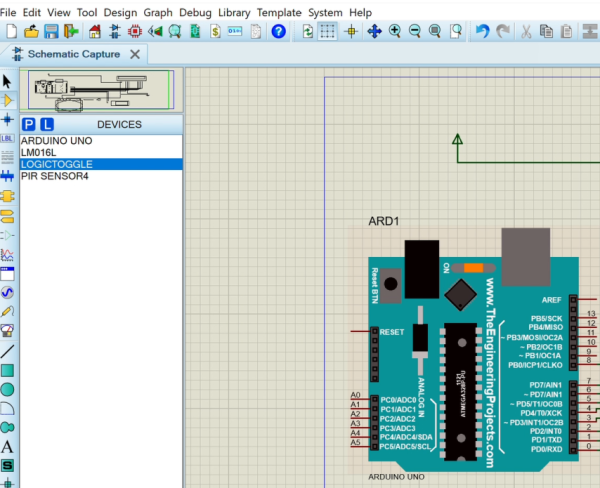
Task: Select the Device Pins Mode tool
Action: [7, 235]
